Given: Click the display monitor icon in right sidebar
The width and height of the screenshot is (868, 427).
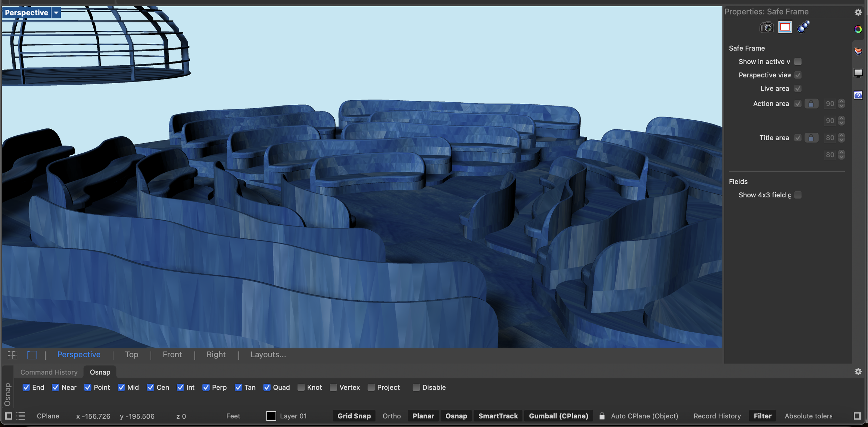Looking at the screenshot, I should pyautogui.click(x=858, y=73).
